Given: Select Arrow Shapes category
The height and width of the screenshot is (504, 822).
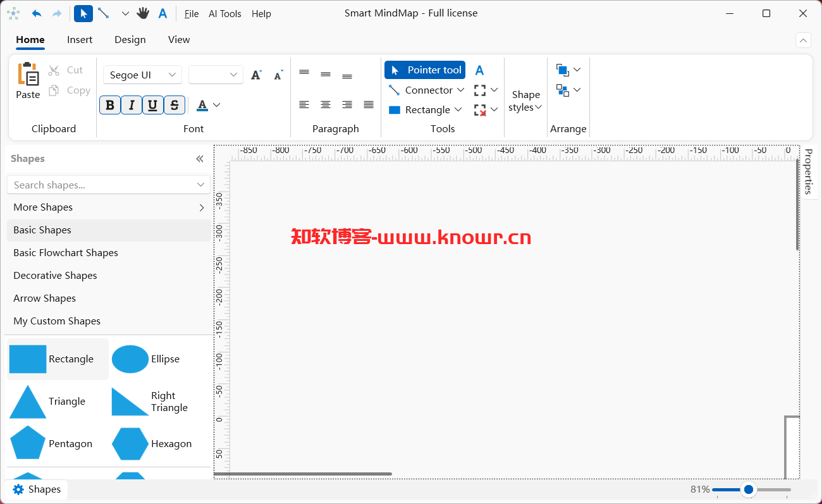Looking at the screenshot, I should (x=109, y=298).
